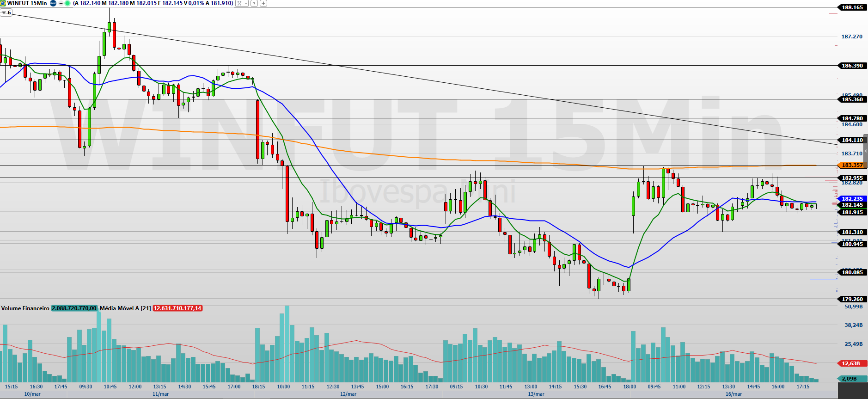Expand the drawing tools dropdown arrow
Viewport: 868px width, 399px height.
pyautogui.click(x=246, y=3)
